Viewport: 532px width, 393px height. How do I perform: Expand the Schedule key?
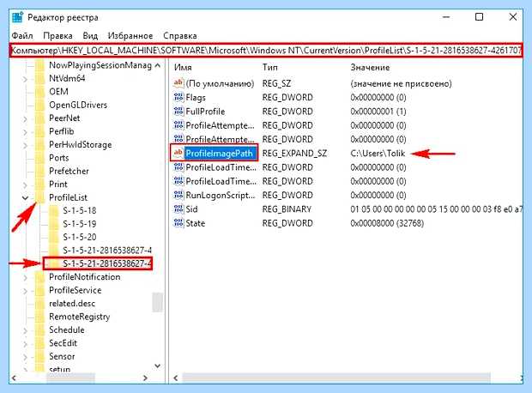click(x=25, y=330)
